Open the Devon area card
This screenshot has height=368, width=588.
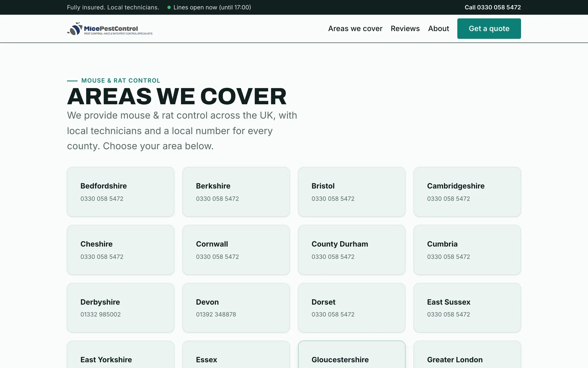[x=236, y=307]
